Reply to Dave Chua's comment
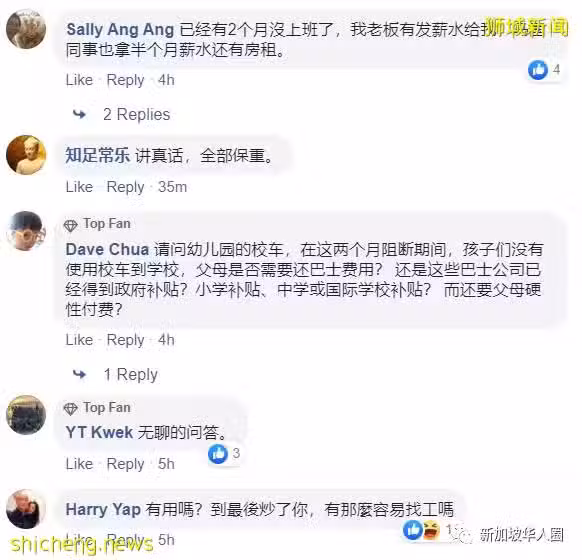Viewport: 582px width, 560px height. click(x=125, y=340)
